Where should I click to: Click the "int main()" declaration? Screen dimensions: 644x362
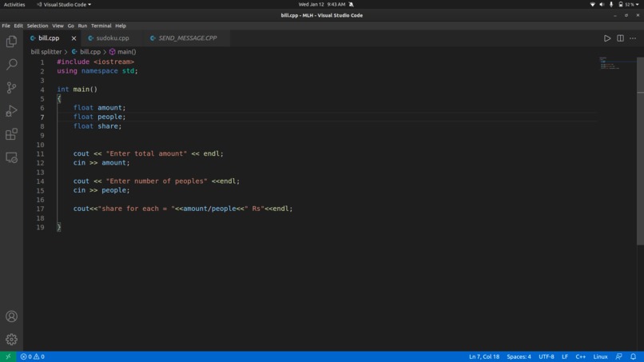pos(78,90)
